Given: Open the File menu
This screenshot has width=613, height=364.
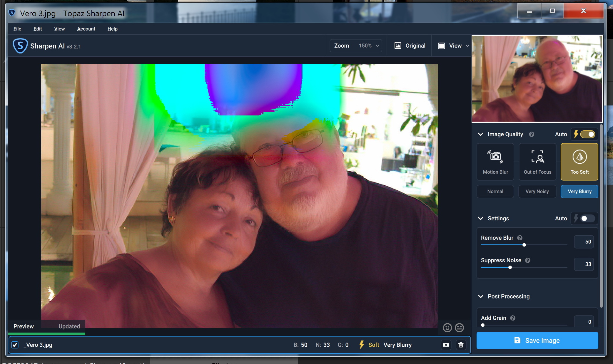Looking at the screenshot, I should [x=17, y=29].
